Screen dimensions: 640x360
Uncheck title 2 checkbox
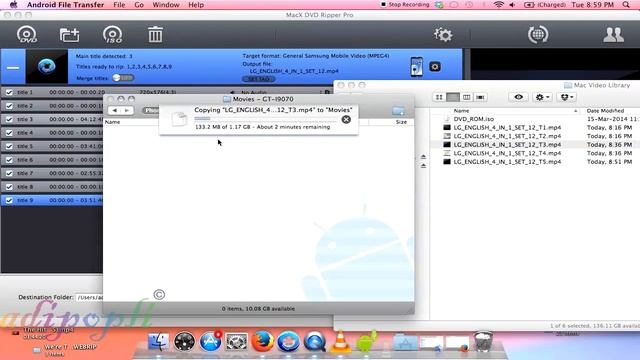point(9,106)
